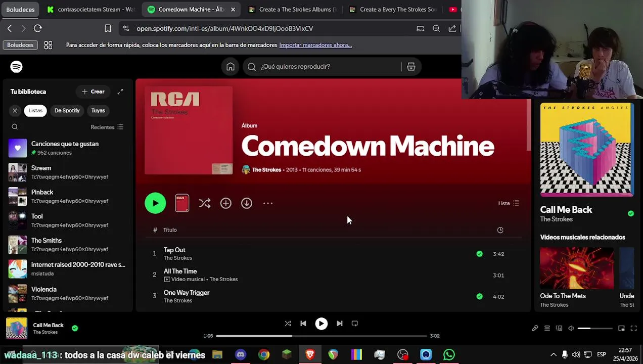Viewport: 643px width, 364px height.
Task: Clear library filter with X icon
Action: tap(15, 110)
